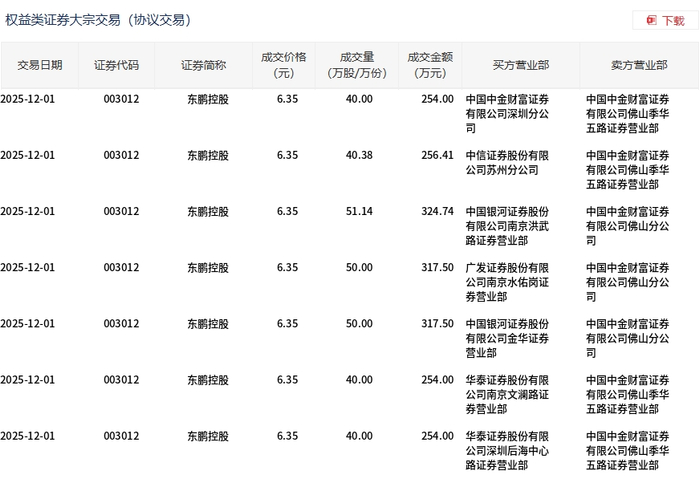Click the 下载 download button
This screenshot has height=483, width=700.
[665, 21]
